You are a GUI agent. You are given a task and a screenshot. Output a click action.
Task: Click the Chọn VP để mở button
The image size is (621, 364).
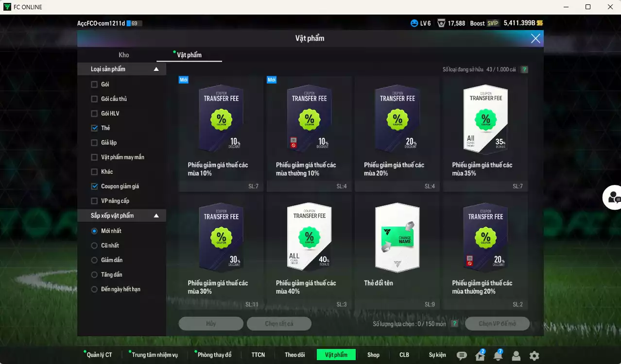pos(497,324)
